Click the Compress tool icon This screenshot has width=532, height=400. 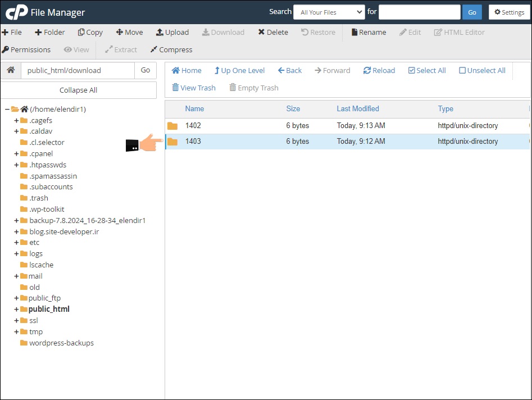point(153,50)
